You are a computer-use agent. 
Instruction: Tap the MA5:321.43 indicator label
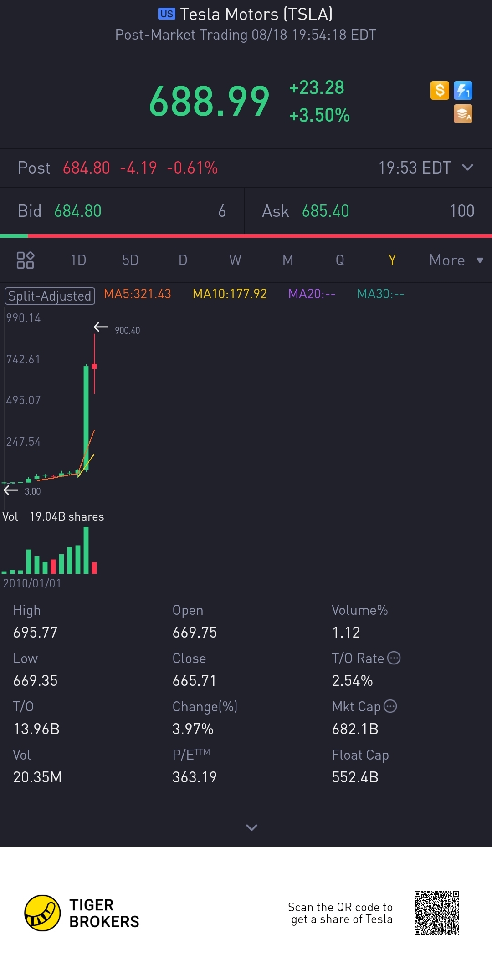tap(138, 294)
